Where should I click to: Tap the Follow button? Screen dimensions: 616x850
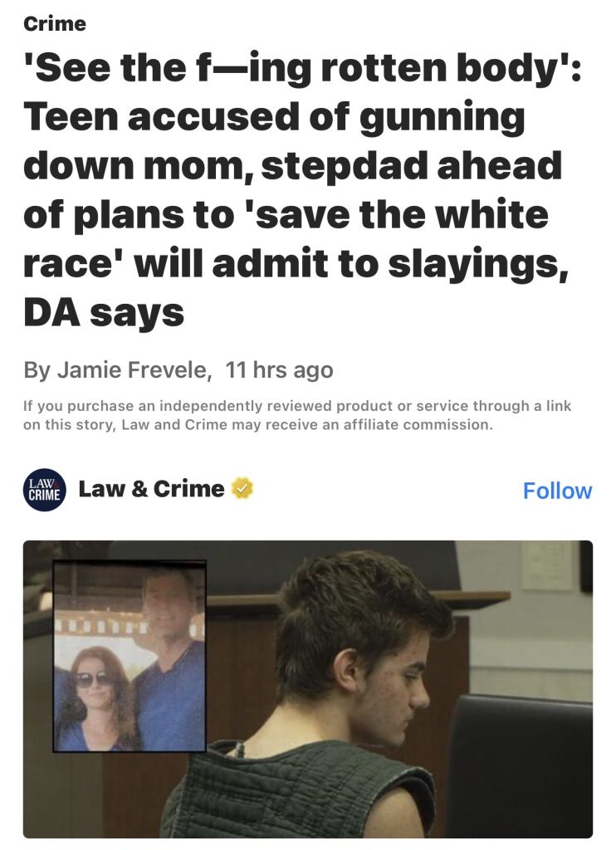557,490
